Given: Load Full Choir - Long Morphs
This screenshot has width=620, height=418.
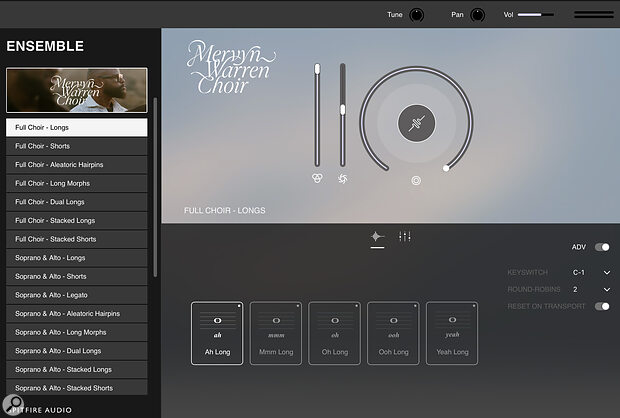Looking at the screenshot, I should click(77, 183).
